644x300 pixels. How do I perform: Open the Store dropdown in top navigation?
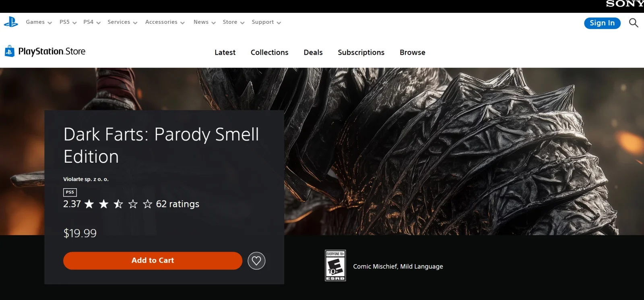click(233, 22)
